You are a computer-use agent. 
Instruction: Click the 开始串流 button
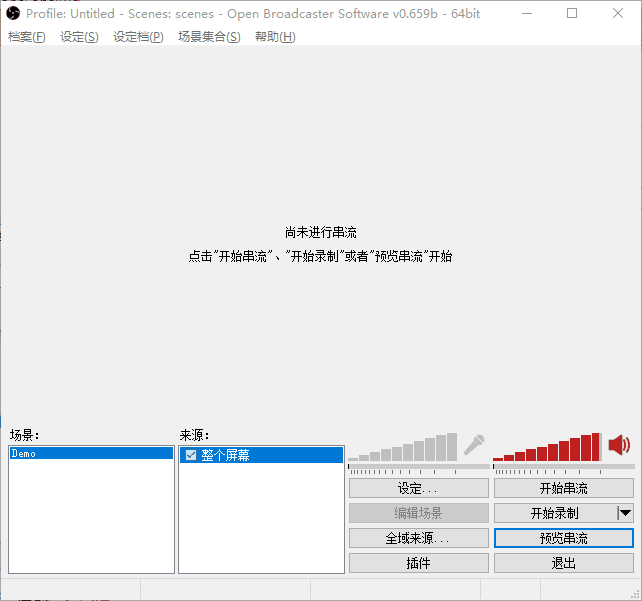pos(563,488)
